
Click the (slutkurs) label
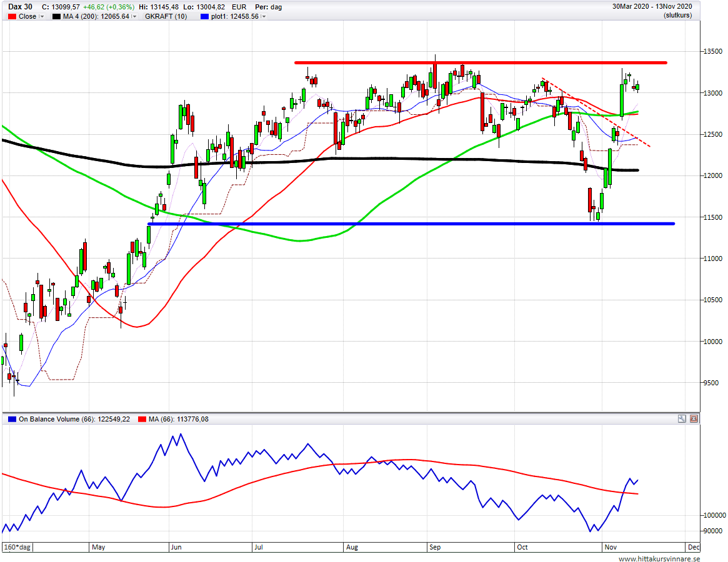point(678,16)
